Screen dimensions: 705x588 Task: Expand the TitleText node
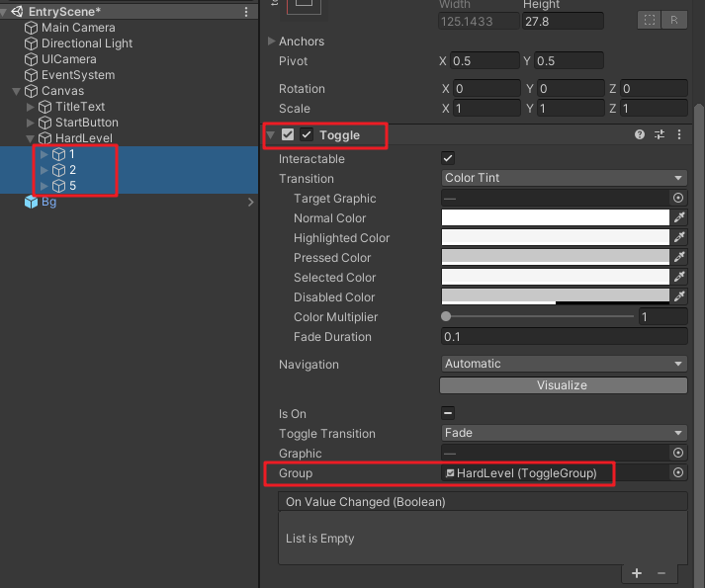(x=30, y=107)
